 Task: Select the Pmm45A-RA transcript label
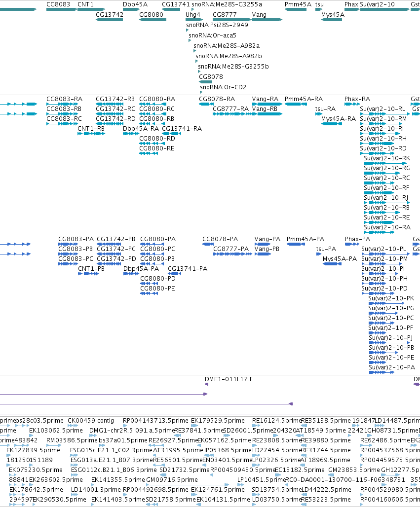pyautogui.click(x=304, y=99)
